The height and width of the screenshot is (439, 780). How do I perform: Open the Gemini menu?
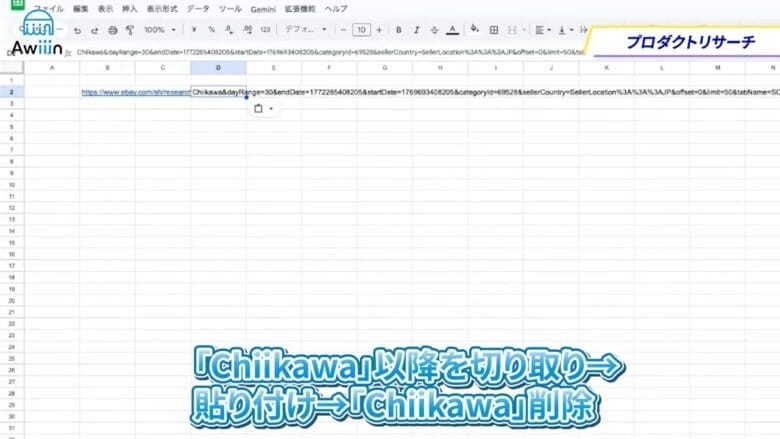pyautogui.click(x=263, y=9)
